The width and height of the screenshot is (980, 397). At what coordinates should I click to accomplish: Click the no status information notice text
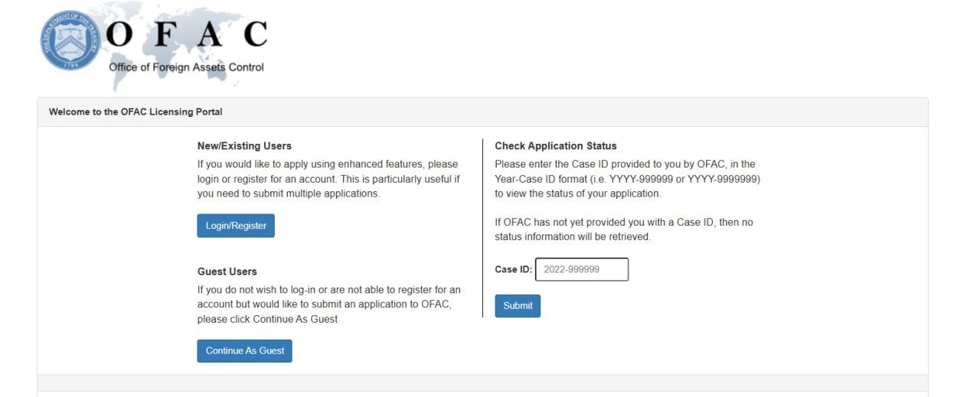623,229
